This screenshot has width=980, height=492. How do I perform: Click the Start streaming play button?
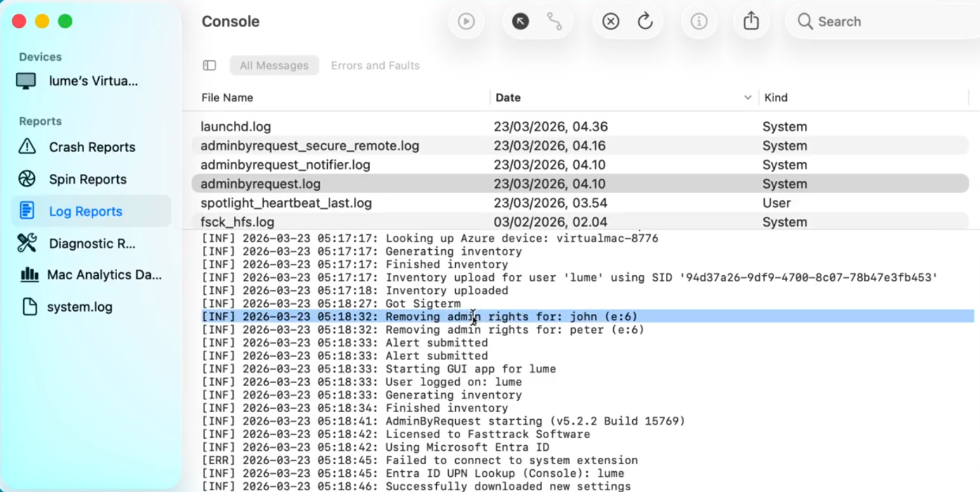click(466, 22)
